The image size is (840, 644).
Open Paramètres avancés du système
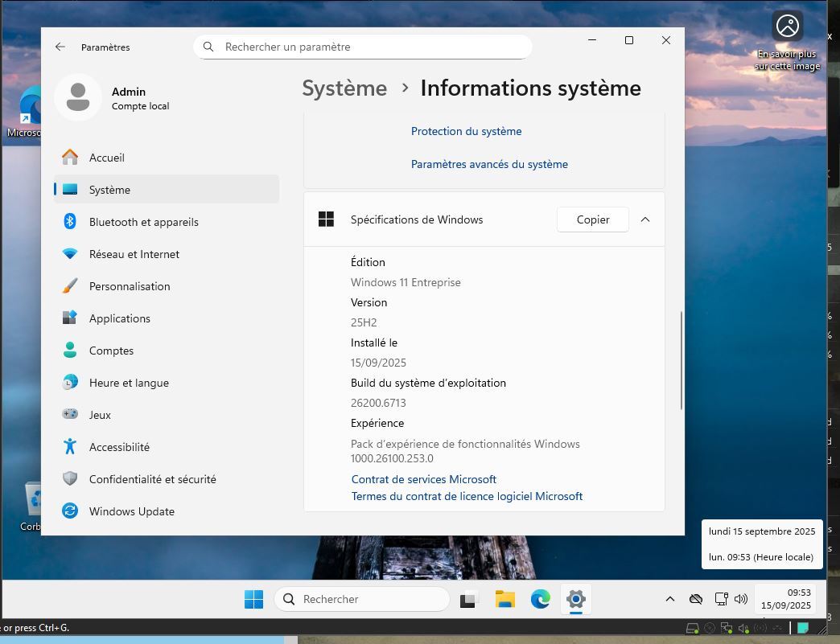489,164
